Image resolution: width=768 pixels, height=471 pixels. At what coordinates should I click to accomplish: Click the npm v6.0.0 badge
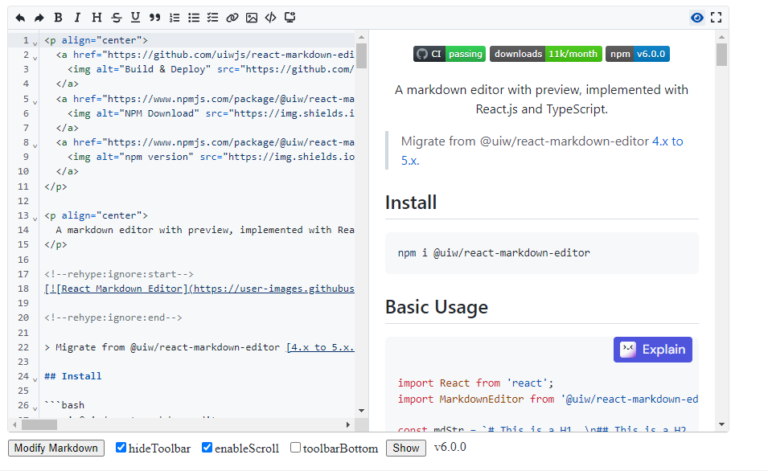[x=638, y=54]
